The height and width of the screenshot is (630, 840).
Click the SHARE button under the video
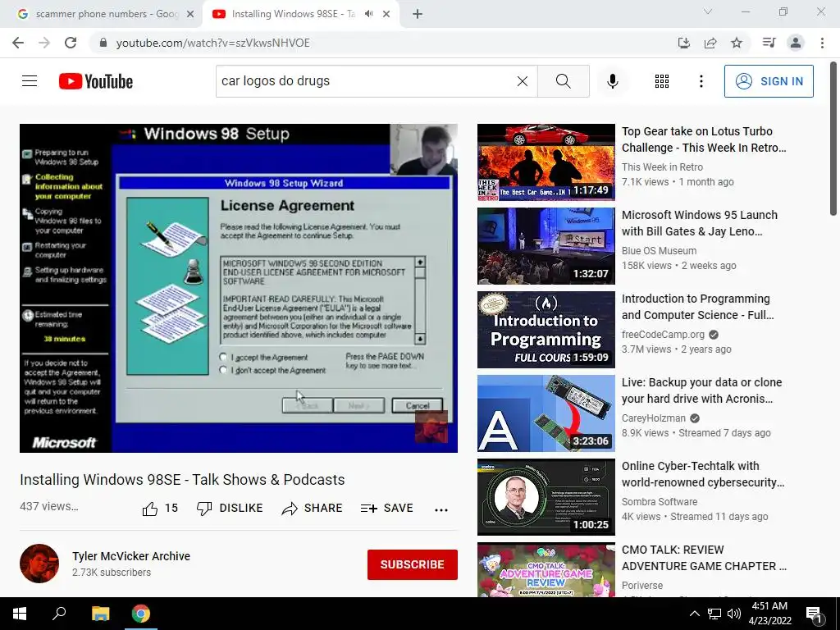(312, 509)
